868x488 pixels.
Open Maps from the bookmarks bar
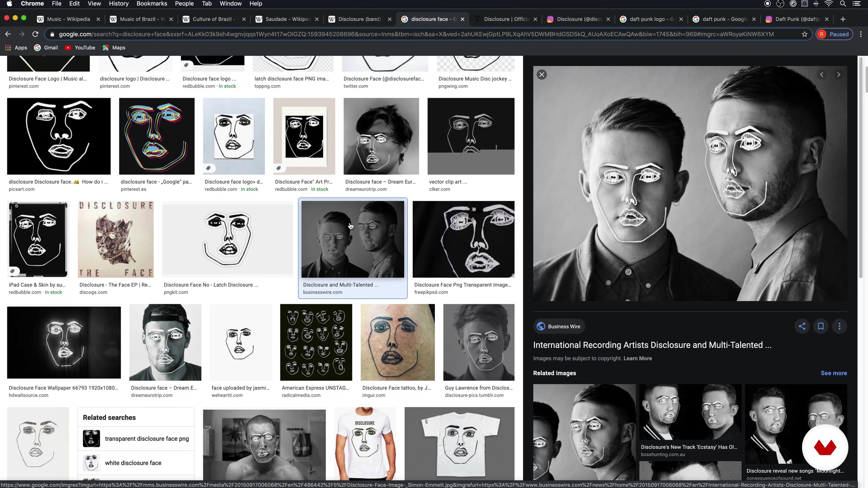pyautogui.click(x=114, y=47)
